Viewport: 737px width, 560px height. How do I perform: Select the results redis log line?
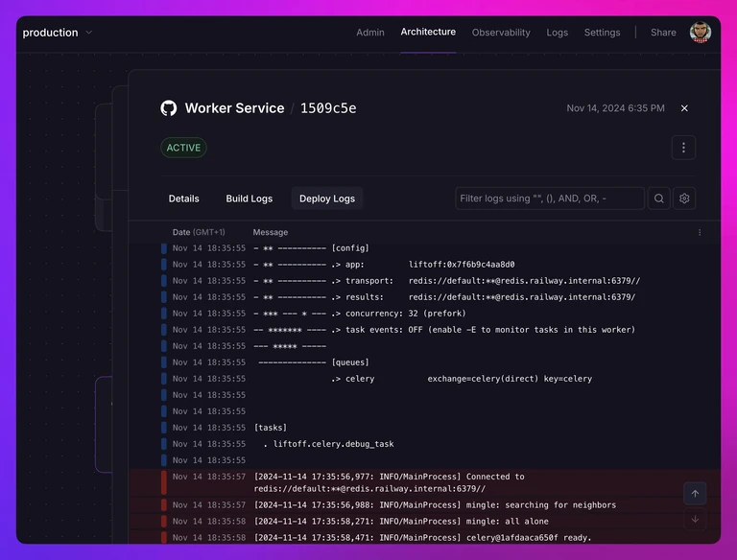click(x=424, y=297)
